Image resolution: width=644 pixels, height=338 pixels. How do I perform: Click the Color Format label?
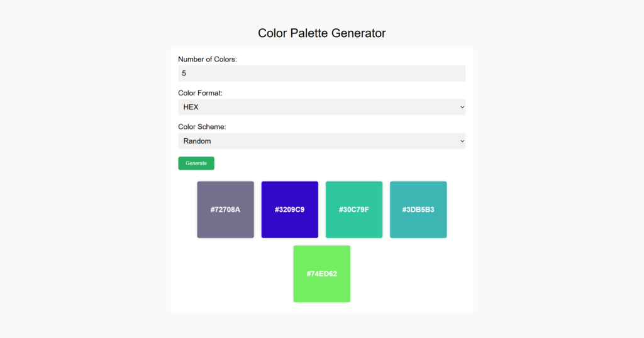click(200, 93)
